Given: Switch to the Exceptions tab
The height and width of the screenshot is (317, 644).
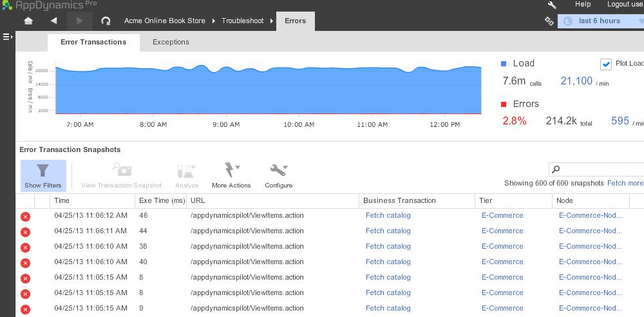Looking at the screenshot, I should [x=171, y=42].
